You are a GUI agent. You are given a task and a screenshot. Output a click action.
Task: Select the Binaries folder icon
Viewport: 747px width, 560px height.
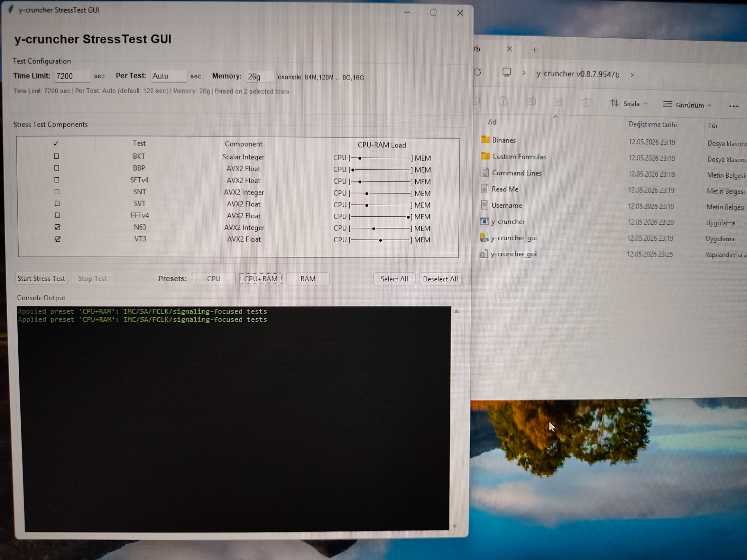[x=485, y=139]
